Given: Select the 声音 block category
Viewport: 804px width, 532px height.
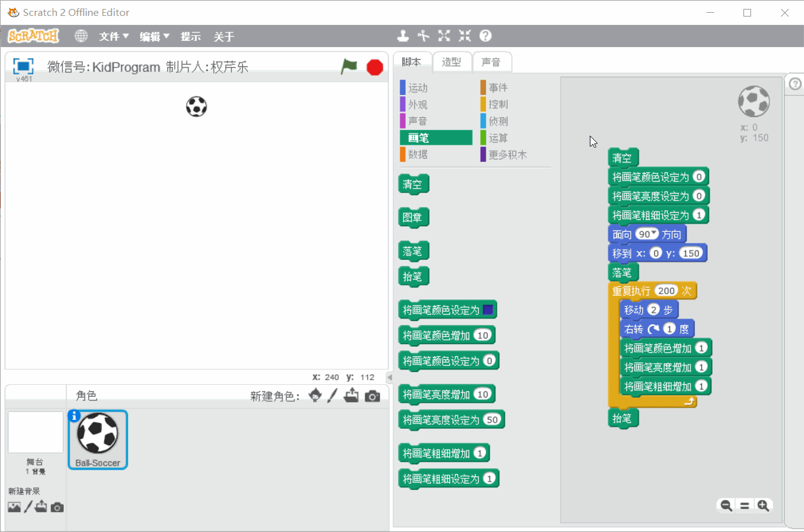Looking at the screenshot, I should coord(436,120).
